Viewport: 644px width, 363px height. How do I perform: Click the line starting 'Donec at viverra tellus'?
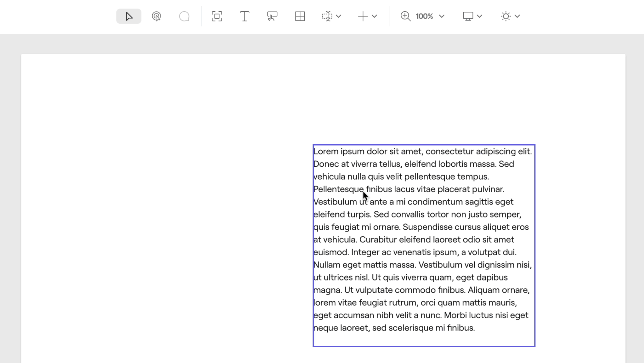414,164
